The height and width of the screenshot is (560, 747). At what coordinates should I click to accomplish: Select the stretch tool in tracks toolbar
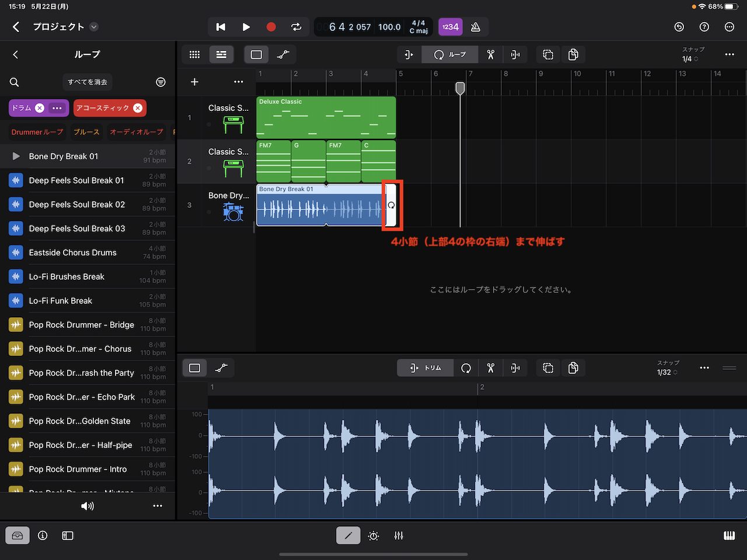[515, 54]
